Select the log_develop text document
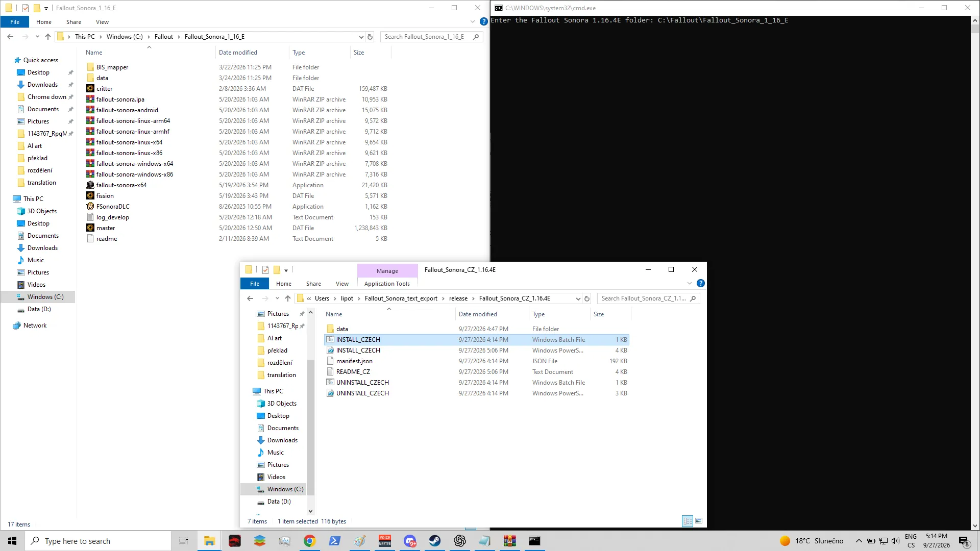980x551 pixels. pos(112,217)
